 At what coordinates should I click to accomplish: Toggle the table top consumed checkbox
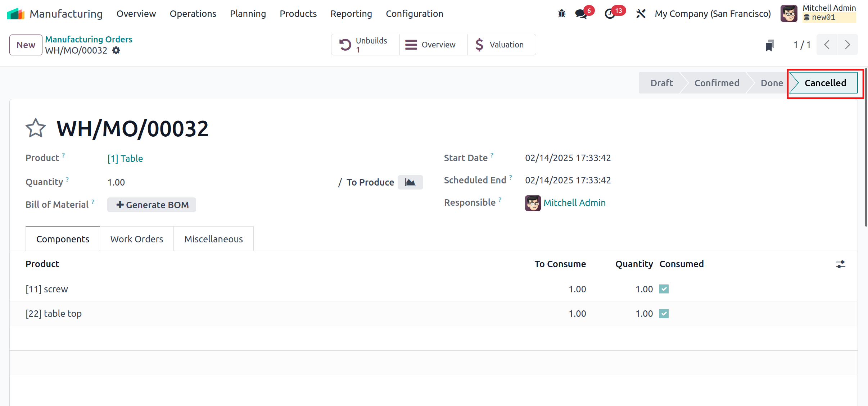(664, 314)
